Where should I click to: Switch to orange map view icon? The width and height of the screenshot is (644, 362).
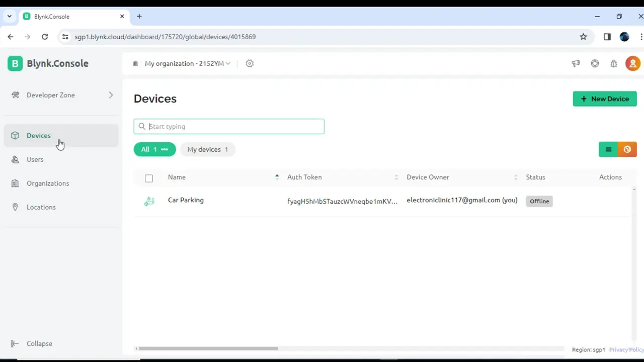(627, 149)
